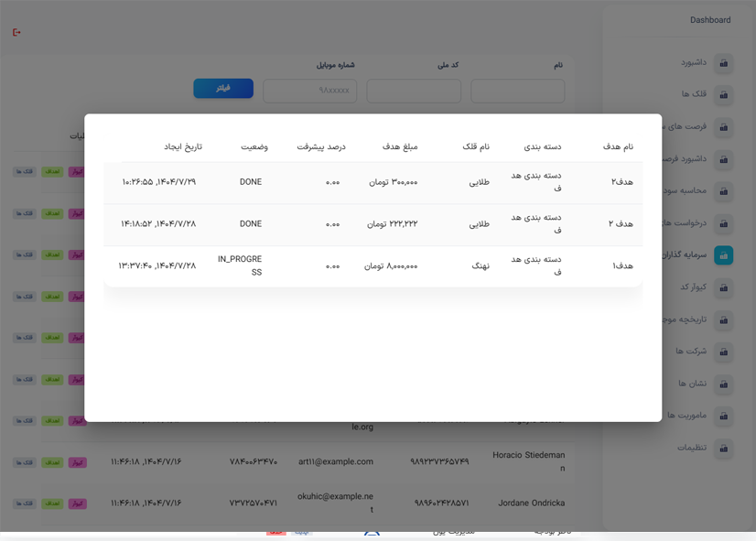Select the highlighted سرمایه گذاران sidebar icon
This screenshot has height=541, width=756.
(x=724, y=255)
